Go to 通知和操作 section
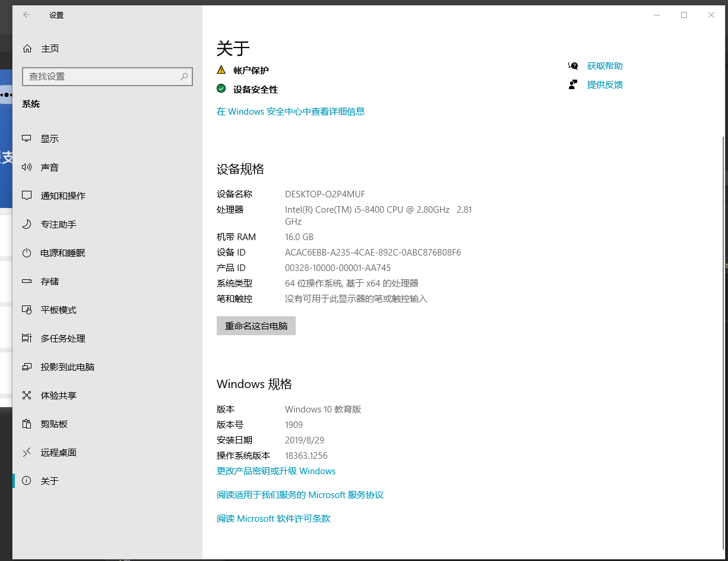This screenshot has width=728, height=561. (107, 196)
